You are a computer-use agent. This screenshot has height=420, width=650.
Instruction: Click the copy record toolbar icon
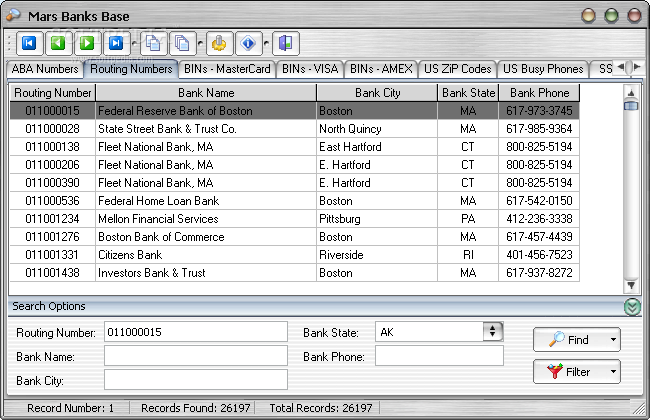coord(154,43)
